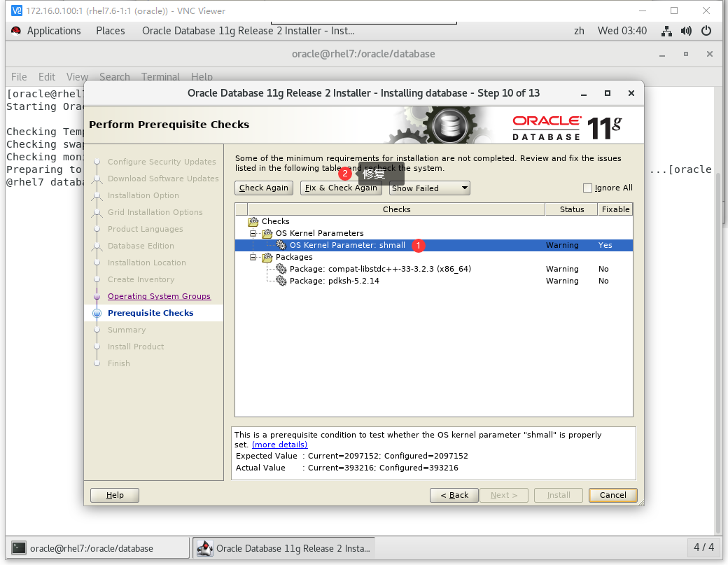This screenshot has width=728, height=565.
Task: Open the terminal Search menu
Action: tap(115, 76)
